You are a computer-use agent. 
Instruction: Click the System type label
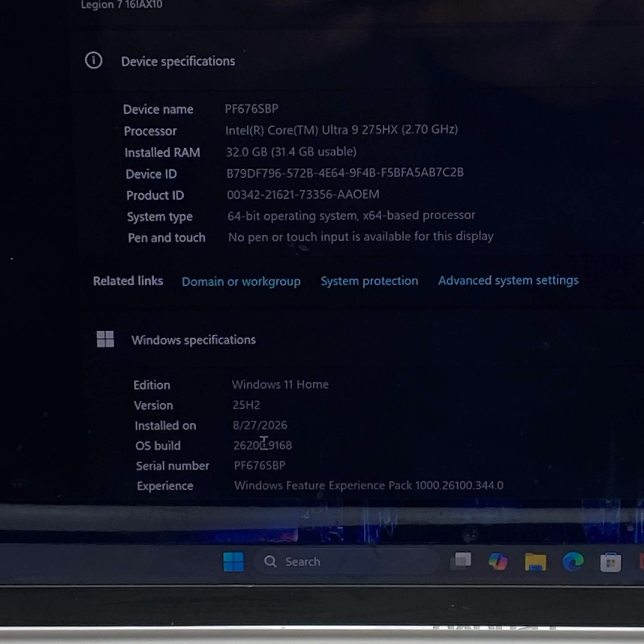(x=160, y=217)
